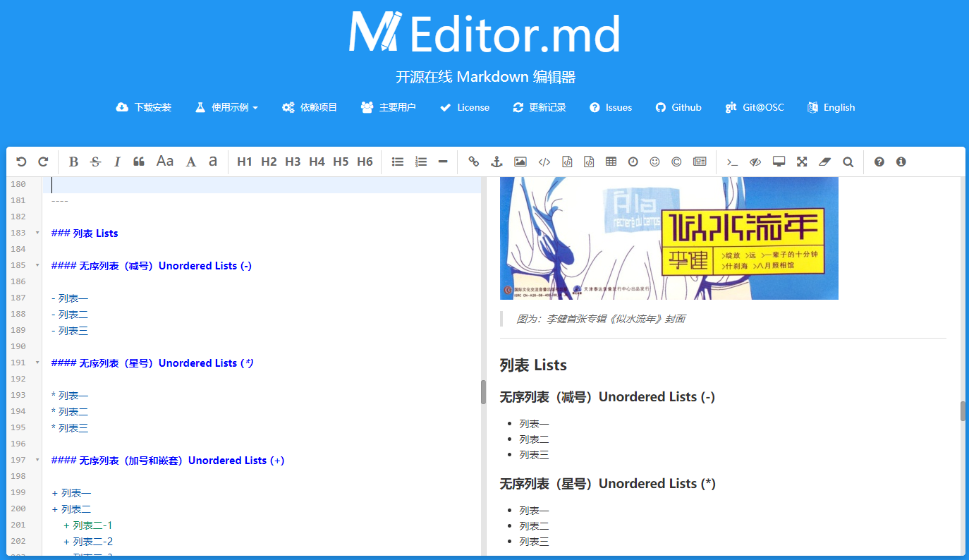Fold line 197 section arrow
Screen dimensions: 969x560
tap(37, 460)
